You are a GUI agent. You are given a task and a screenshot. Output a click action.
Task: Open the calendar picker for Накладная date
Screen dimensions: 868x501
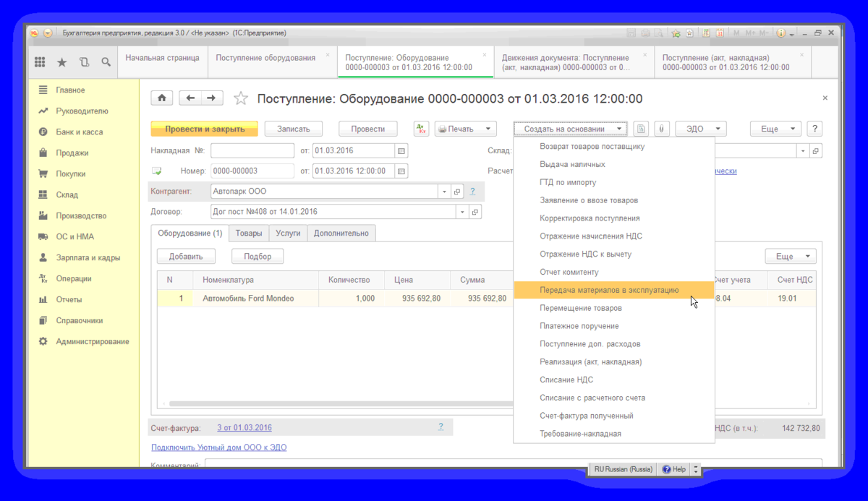401,150
